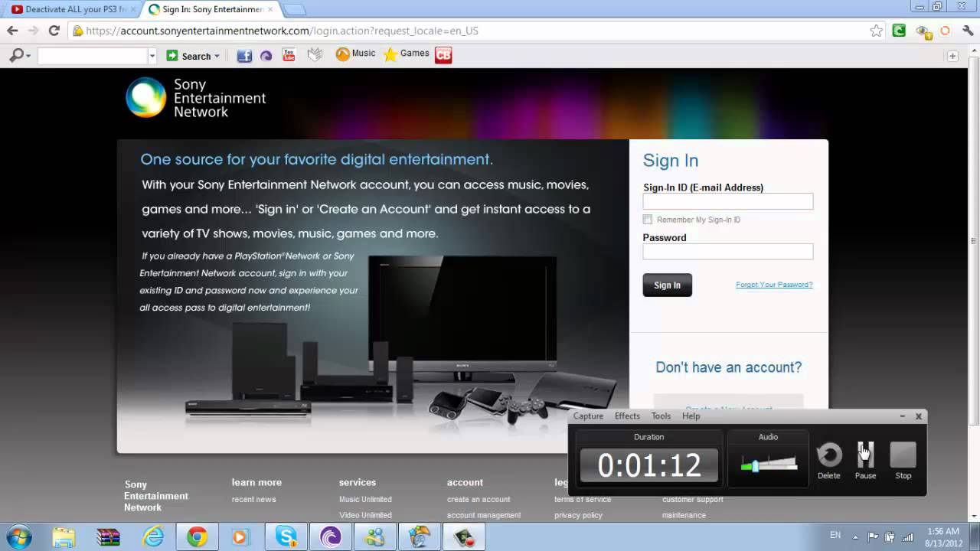Open the Music toolbar shortcut
The height and width of the screenshot is (551, 980).
pyautogui.click(x=355, y=54)
